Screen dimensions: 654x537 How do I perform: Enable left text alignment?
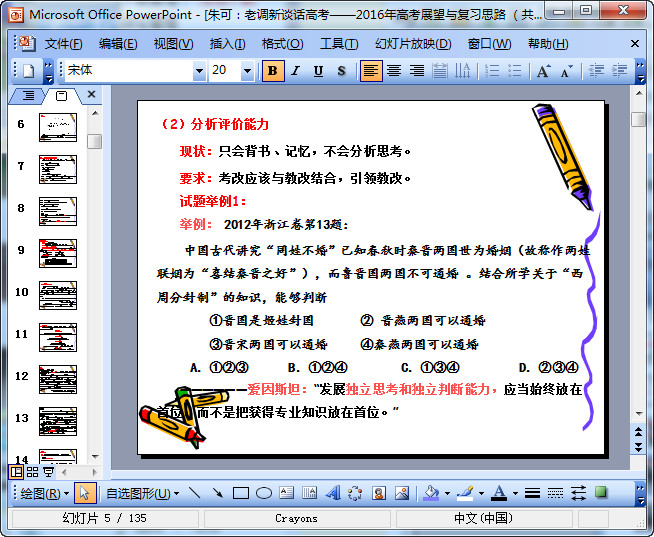click(x=370, y=71)
